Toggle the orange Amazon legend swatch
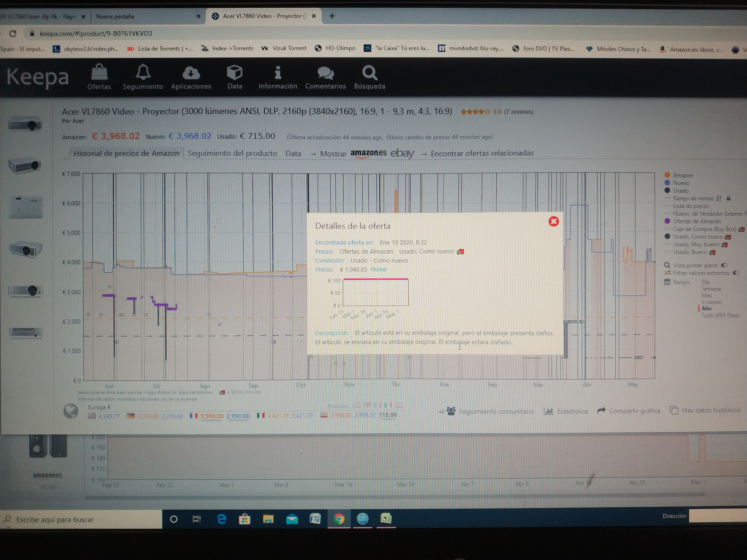This screenshot has width=747, height=560. pyautogui.click(x=667, y=175)
